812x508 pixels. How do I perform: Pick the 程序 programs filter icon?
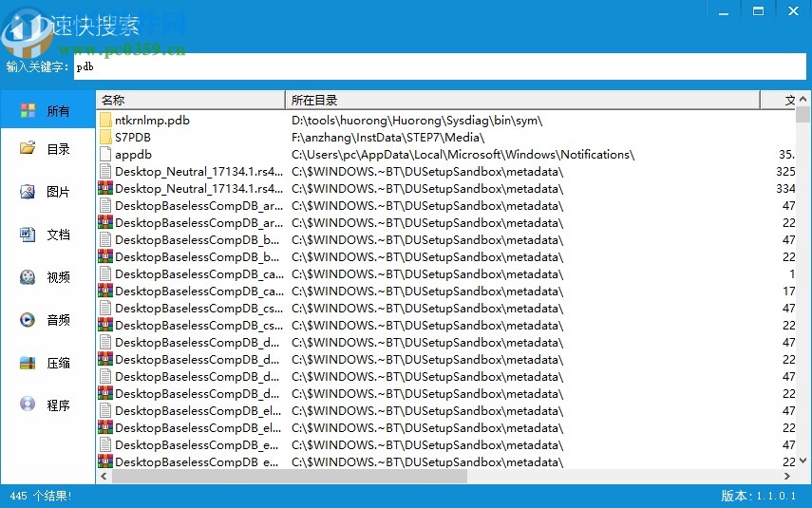(x=28, y=405)
